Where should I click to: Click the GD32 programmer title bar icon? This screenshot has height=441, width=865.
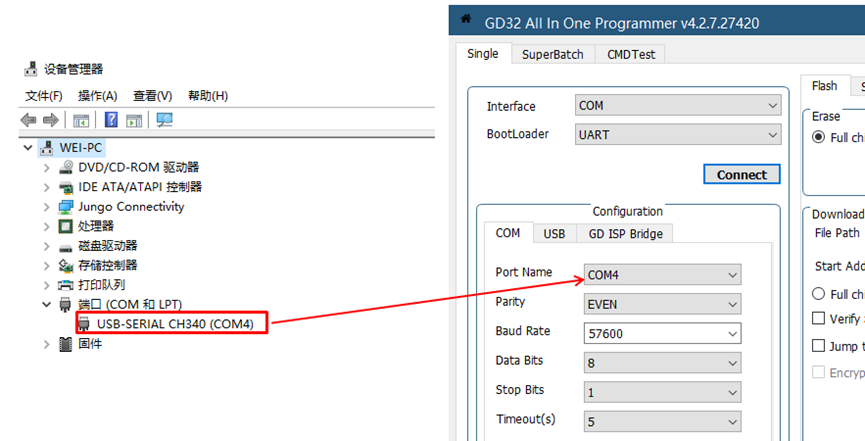point(465,20)
